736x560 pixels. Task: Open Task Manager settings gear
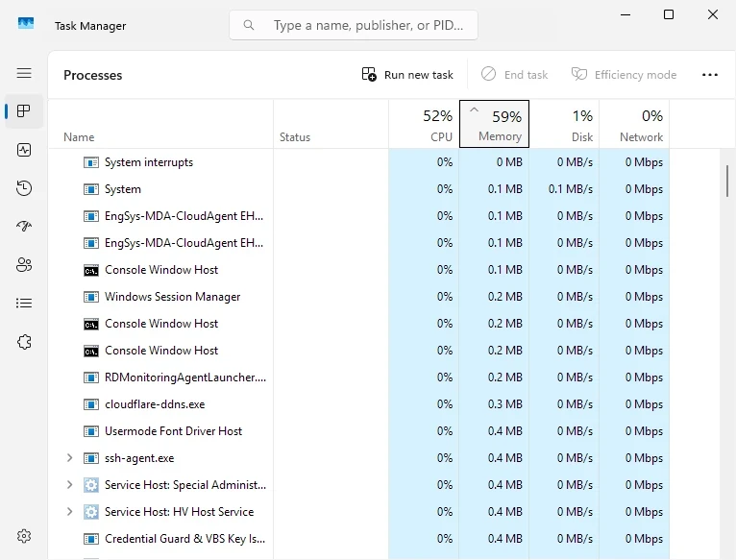24,536
